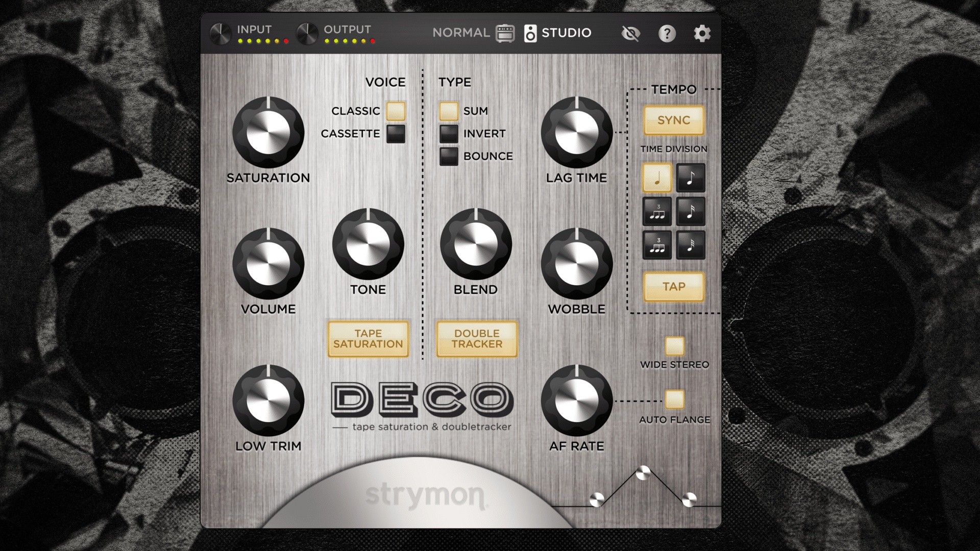Image resolution: width=980 pixels, height=551 pixels.
Task: Open the help screen
Action: coord(666,34)
